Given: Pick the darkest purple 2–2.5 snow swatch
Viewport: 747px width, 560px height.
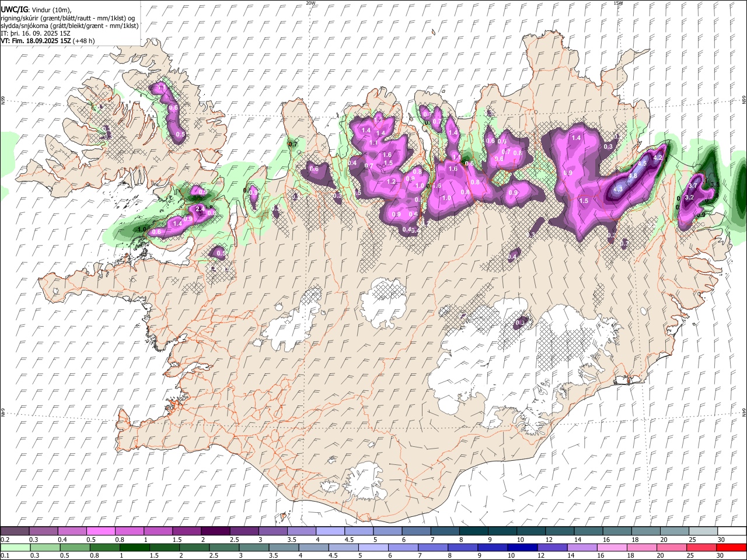Looking at the screenshot, I should [216, 531].
